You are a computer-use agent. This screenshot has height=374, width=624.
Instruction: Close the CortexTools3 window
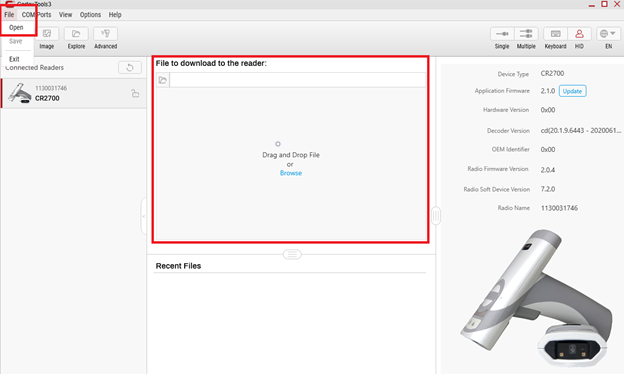click(617, 4)
